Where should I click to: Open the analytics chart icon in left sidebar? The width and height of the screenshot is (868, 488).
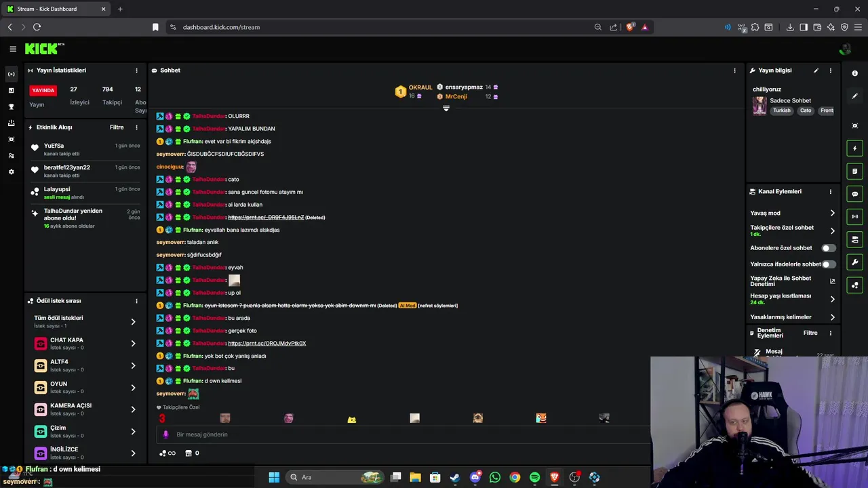point(11,90)
